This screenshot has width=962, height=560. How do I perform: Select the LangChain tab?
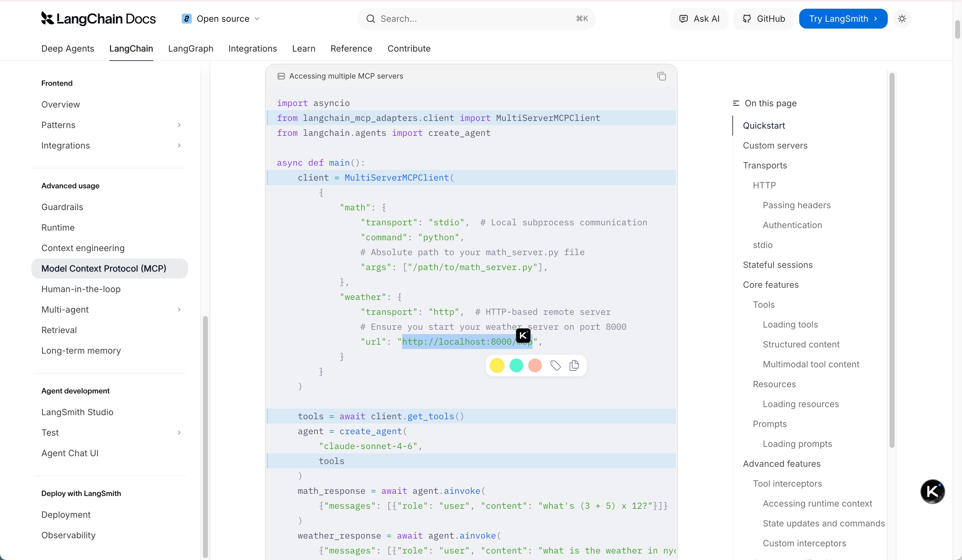(131, 48)
